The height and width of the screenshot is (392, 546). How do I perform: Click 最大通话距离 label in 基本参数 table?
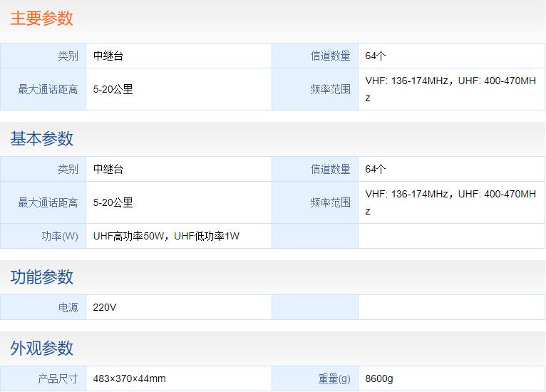48,202
